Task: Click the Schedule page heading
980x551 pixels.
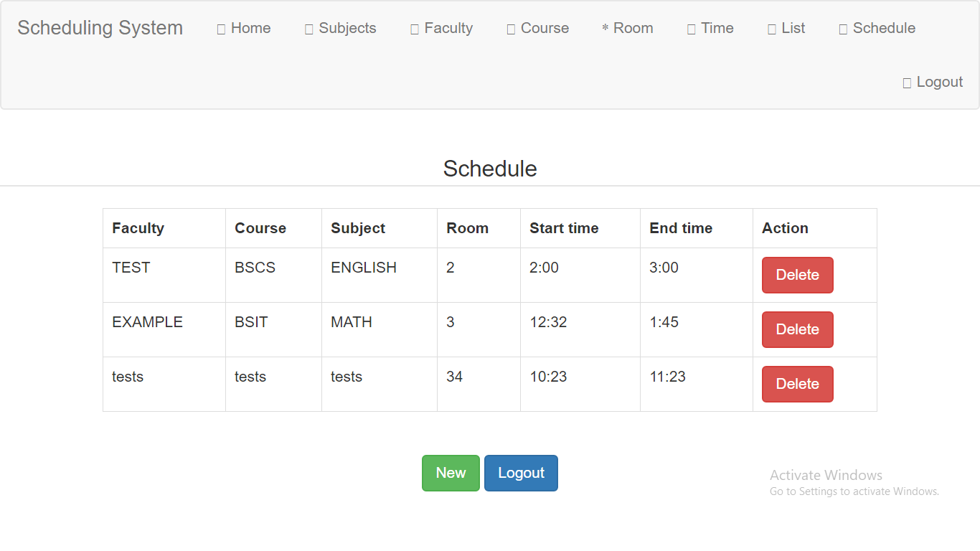Action: pyautogui.click(x=490, y=169)
